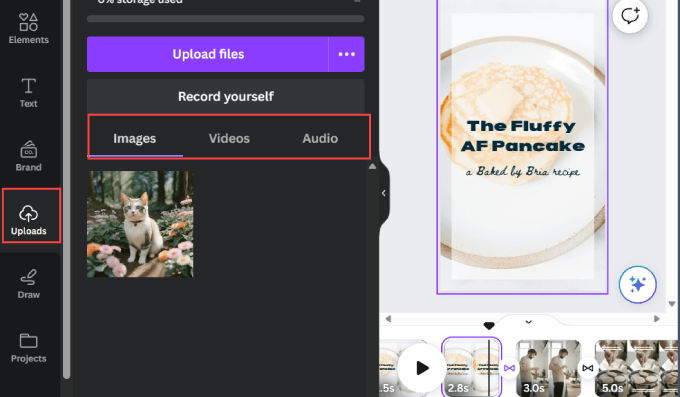
Task: Click the Record yourself button
Action: 226,96
